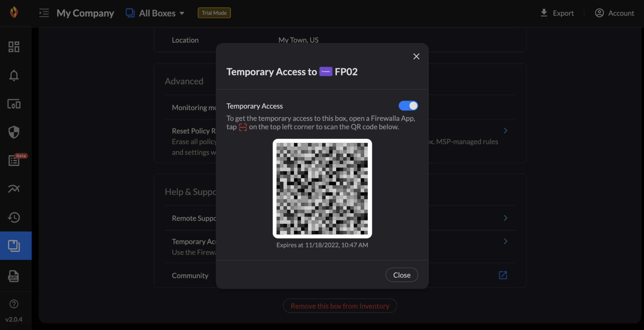Screen dimensions: 644x330
Task: Open the API document icon
Action: 14,276
